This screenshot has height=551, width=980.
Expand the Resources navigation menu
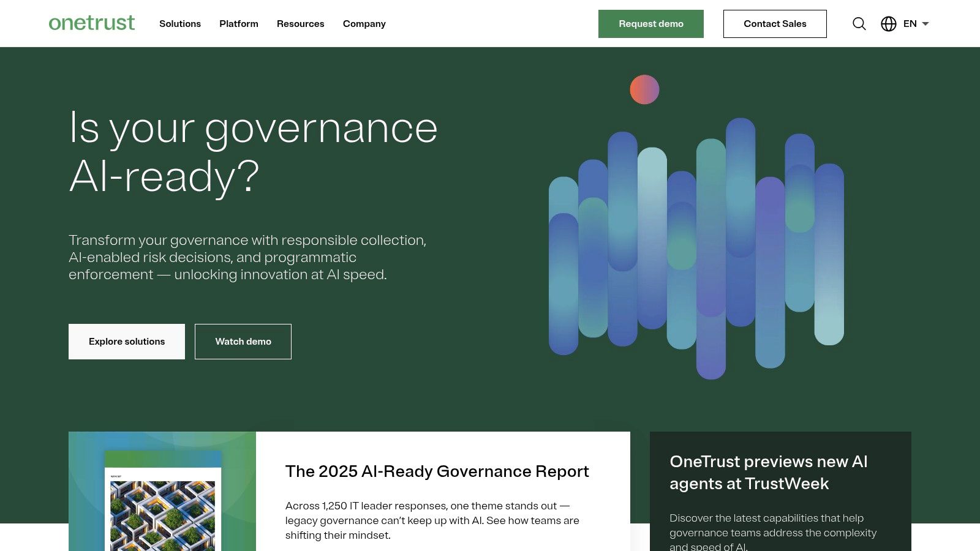tap(300, 24)
